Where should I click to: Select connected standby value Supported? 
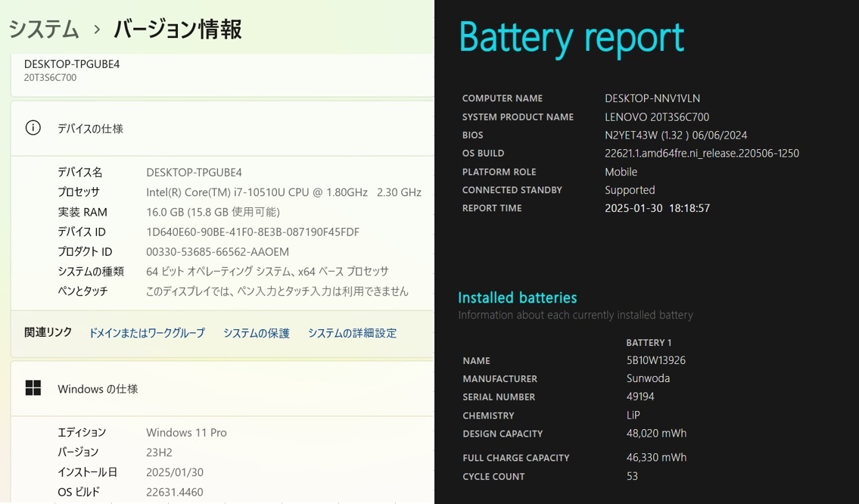[630, 190]
